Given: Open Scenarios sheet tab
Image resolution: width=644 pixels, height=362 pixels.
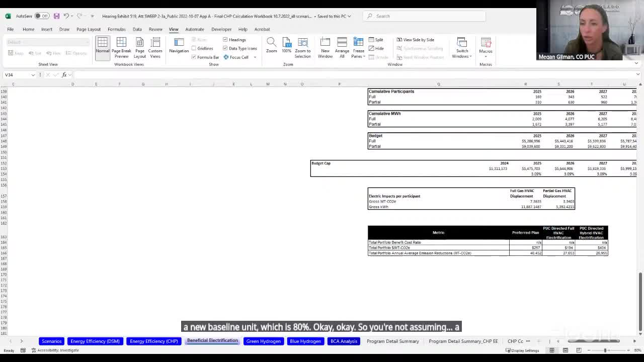Looking at the screenshot, I should pyautogui.click(x=52, y=341).
